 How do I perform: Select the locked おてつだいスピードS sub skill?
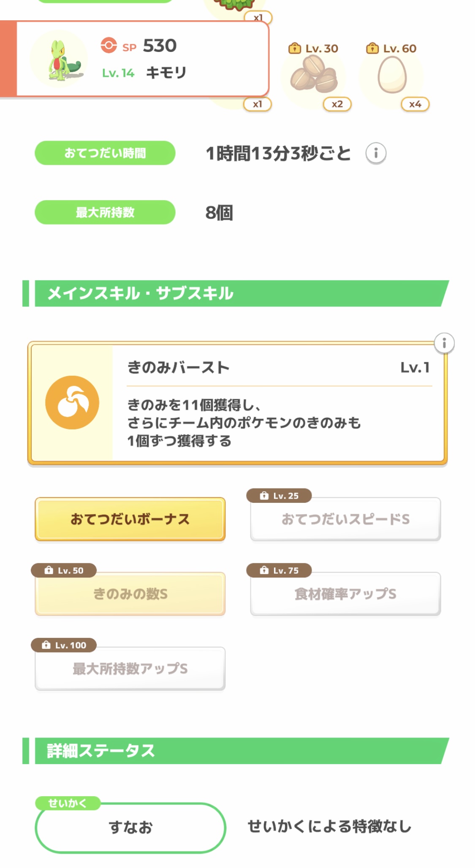tap(345, 519)
